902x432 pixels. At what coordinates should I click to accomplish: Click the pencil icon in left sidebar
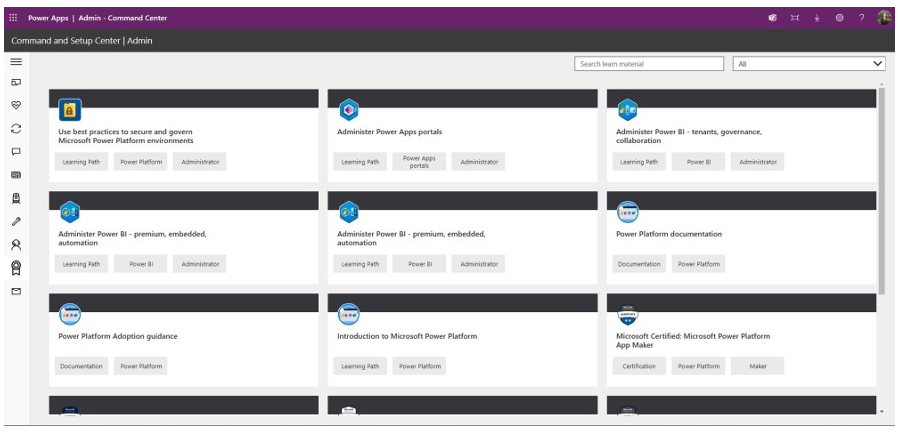click(16, 221)
